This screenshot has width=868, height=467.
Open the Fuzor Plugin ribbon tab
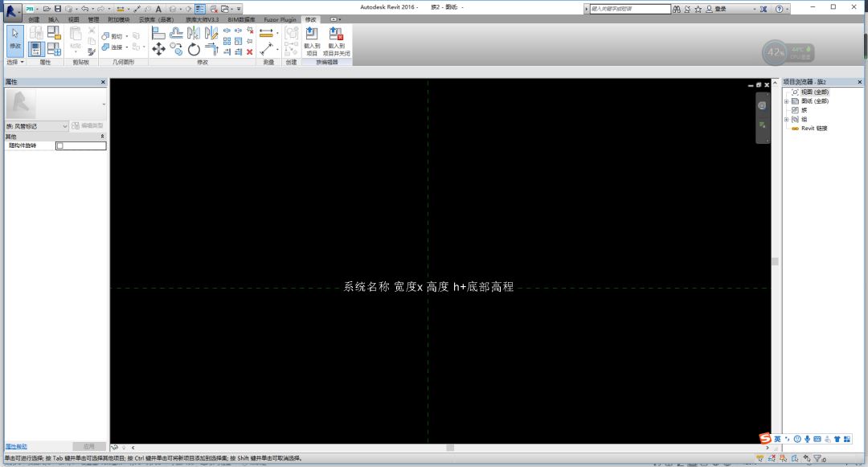[280, 19]
